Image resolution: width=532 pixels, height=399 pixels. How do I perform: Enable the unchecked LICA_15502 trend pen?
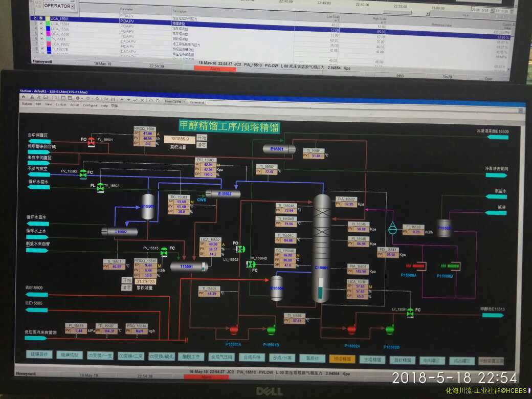tap(42, 45)
